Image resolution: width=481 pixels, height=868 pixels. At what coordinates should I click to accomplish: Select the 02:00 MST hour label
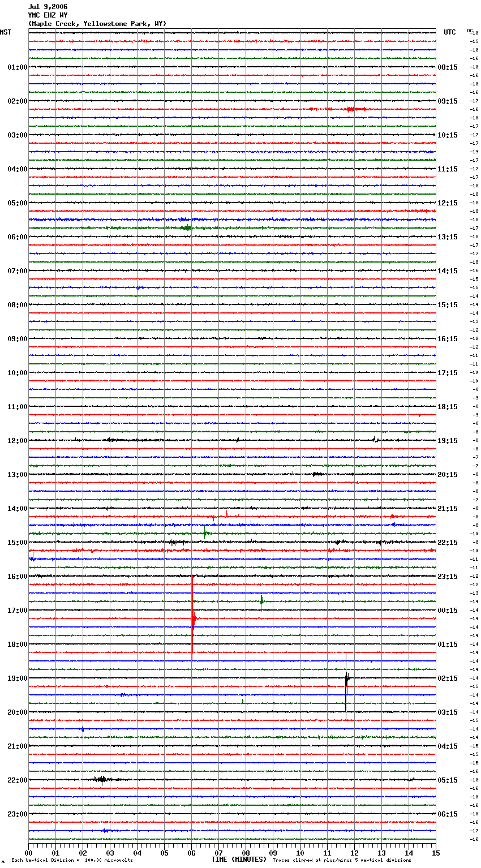pyautogui.click(x=18, y=101)
